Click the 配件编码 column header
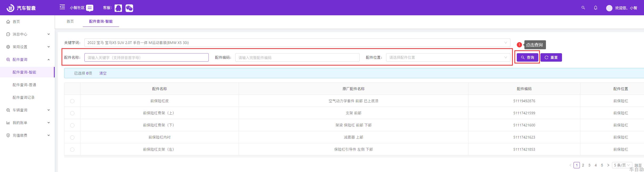The width and height of the screenshot is (644, 172). click(x=524, y=89)
